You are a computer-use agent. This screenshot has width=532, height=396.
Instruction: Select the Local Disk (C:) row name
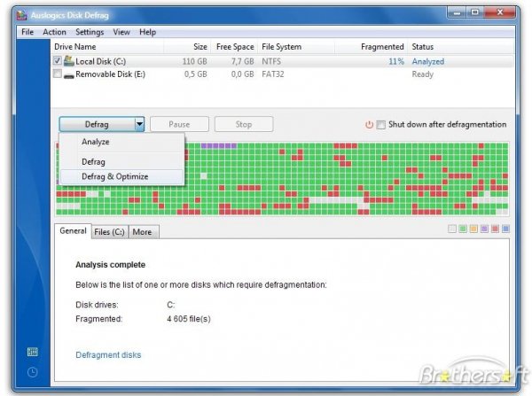101,61
